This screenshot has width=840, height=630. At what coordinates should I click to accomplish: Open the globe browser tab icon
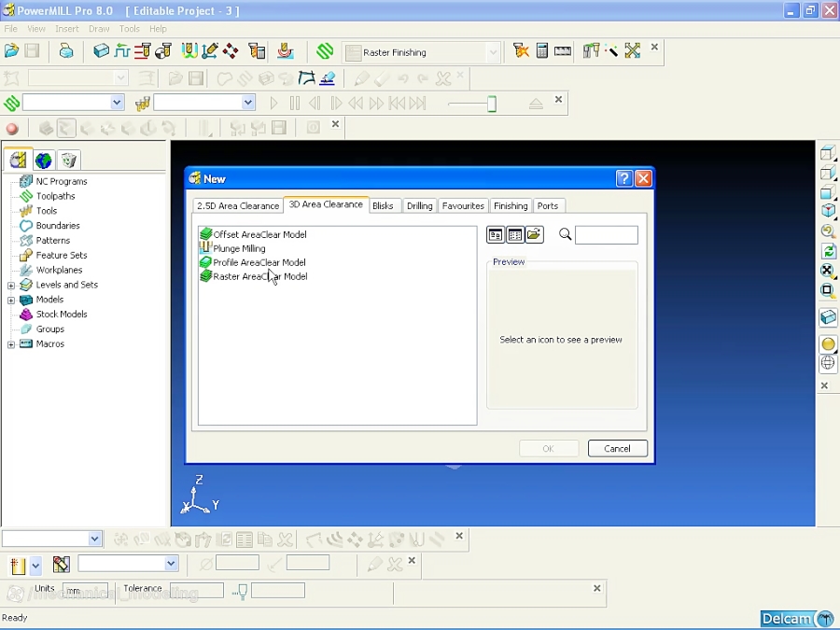click(43, 160)
